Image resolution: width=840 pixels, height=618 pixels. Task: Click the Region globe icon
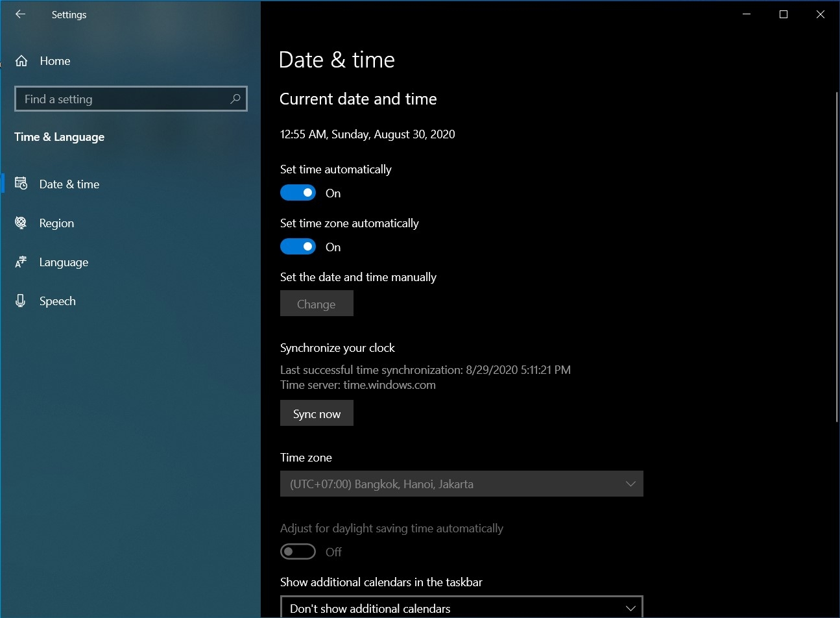click(21, 223)
